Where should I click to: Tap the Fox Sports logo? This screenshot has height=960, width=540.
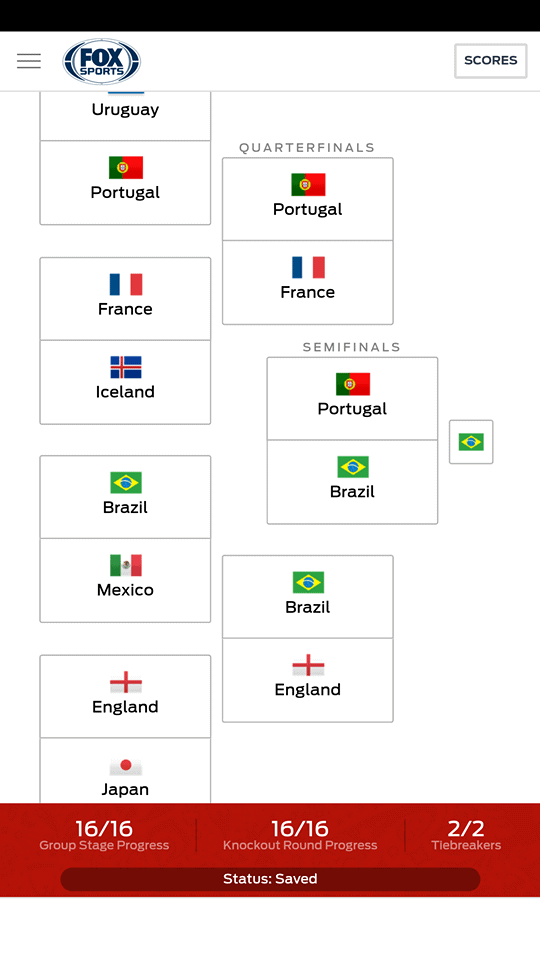coord(102,61)
